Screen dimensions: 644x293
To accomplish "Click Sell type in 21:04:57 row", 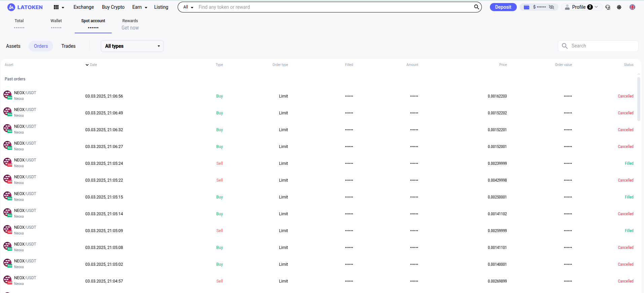I will click(x=219, y=281).
